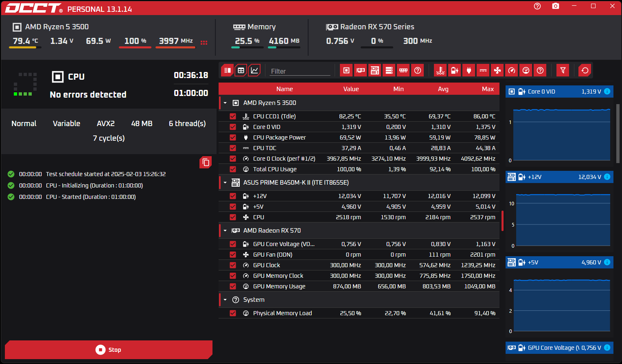Screen dimensions: 622x364
Task: Toggle the memory module filter icon in the toolbar
Action: pyautogui.click(x=403, y=70)
